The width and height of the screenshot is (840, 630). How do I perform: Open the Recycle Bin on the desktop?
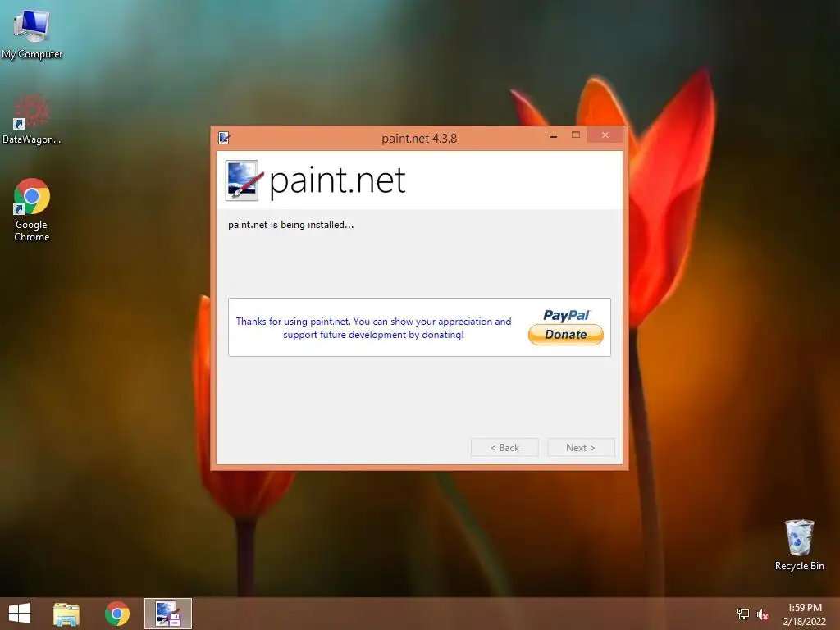[799, 545]
